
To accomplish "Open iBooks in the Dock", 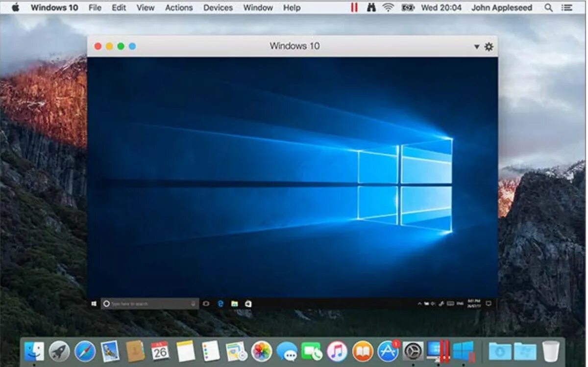I will tap(363, 351).
